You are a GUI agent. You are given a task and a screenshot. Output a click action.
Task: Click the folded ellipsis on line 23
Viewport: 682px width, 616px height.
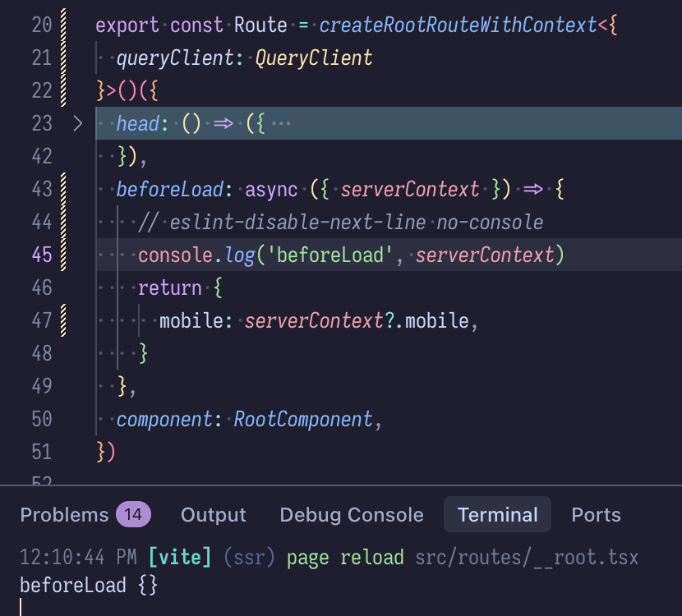tap(281, 123)
